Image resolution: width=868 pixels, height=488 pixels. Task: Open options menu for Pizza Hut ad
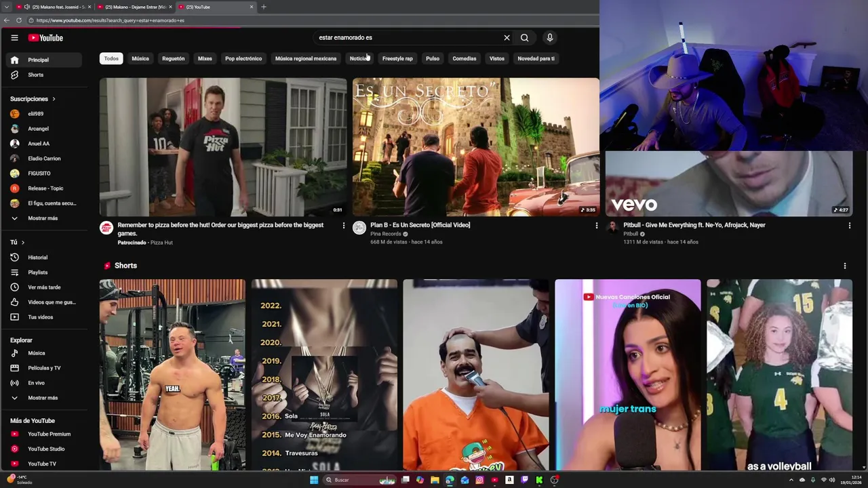click(343, 226)
